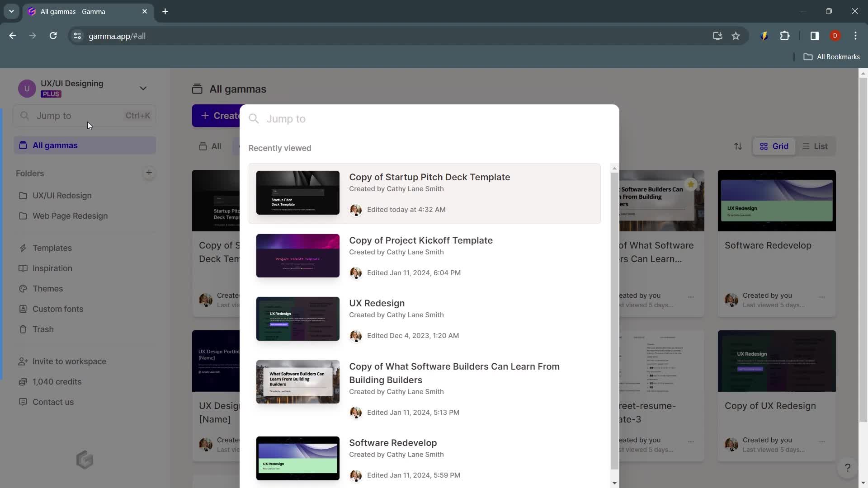Install app icon in address bar

tap(717, 36)
